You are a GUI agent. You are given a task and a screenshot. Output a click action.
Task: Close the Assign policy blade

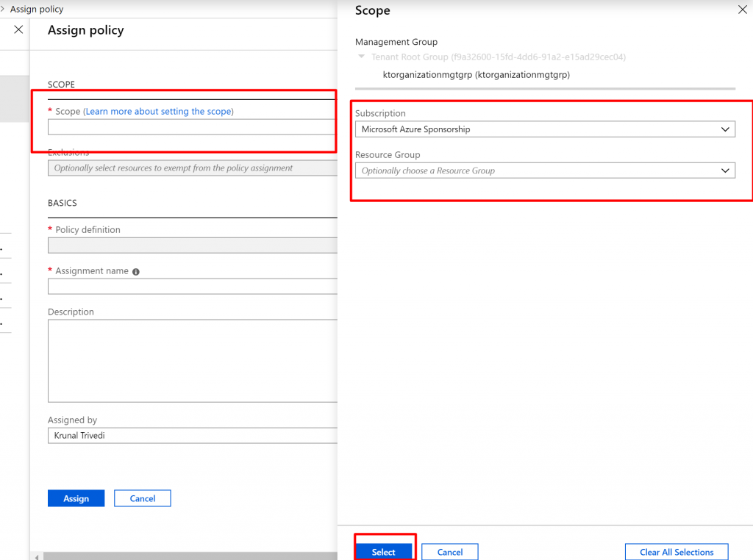18,29
